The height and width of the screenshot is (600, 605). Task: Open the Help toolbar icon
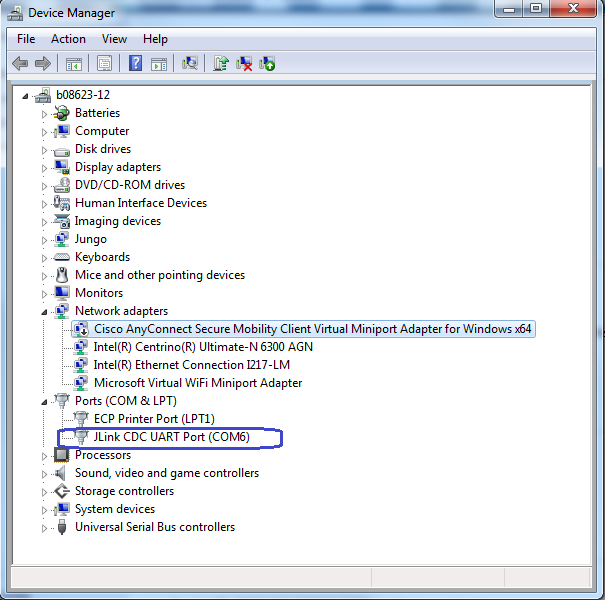pyautogui.click(x=135, y=63)
